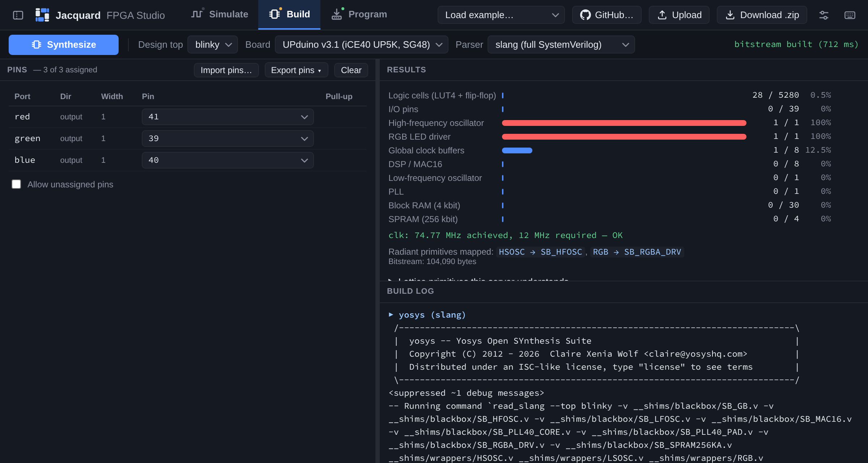Click the Upload button
Image resolution: width=868 pixels, height=463 pixels.
(x=679, y=15)
